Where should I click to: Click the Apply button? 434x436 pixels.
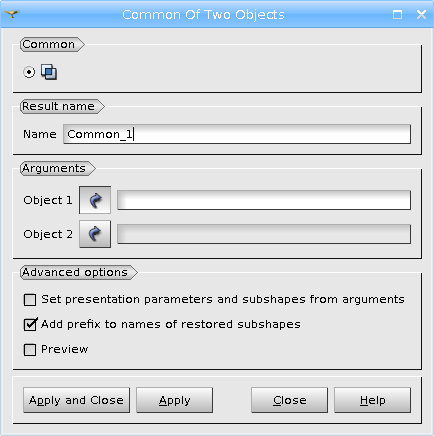[174, 400]
